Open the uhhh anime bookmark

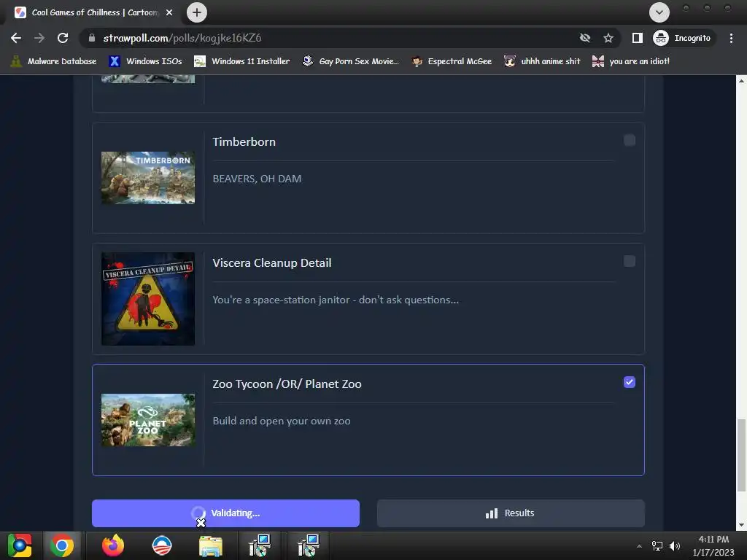[x=542, y=61]
